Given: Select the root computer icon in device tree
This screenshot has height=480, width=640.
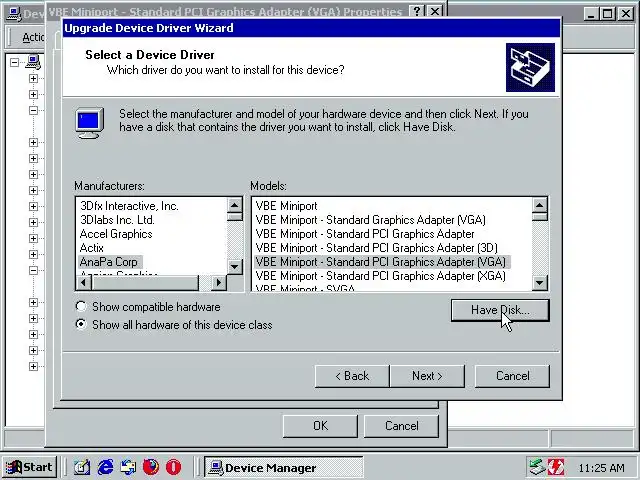Looking at the screenshot, I should click(x=33, y=62).
